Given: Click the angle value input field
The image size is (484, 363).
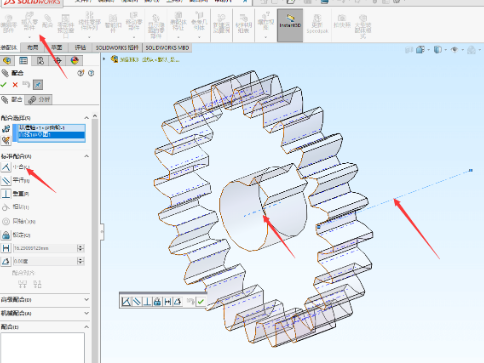Looking at the screenshot, I should pyautogui.click(x=45, y=261).
